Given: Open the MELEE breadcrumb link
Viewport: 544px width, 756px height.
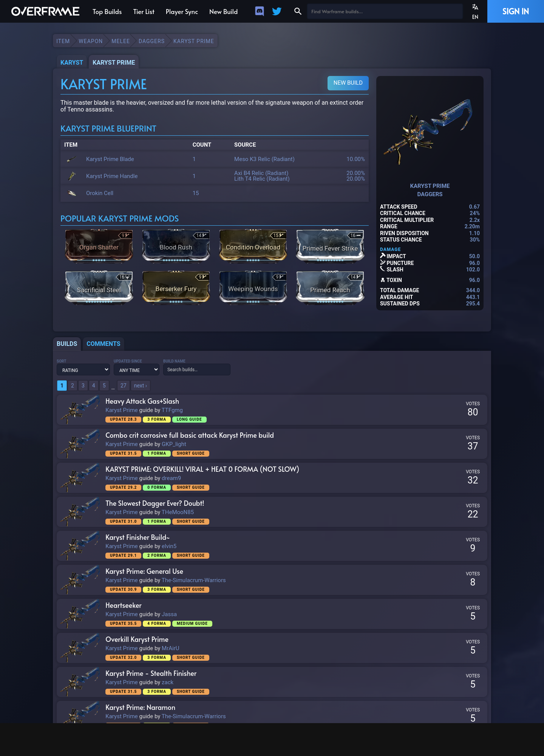Looking at the screenshot, I should 121,41.
